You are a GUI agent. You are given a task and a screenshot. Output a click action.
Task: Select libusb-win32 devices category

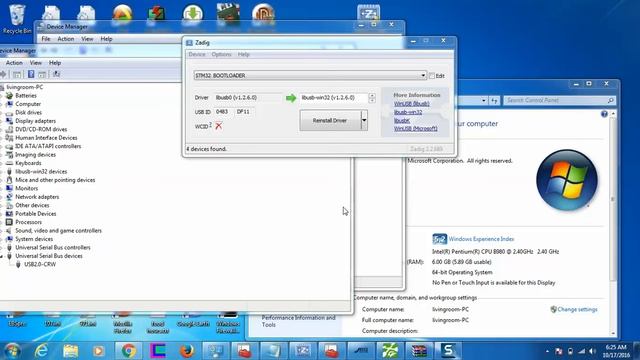41,171
